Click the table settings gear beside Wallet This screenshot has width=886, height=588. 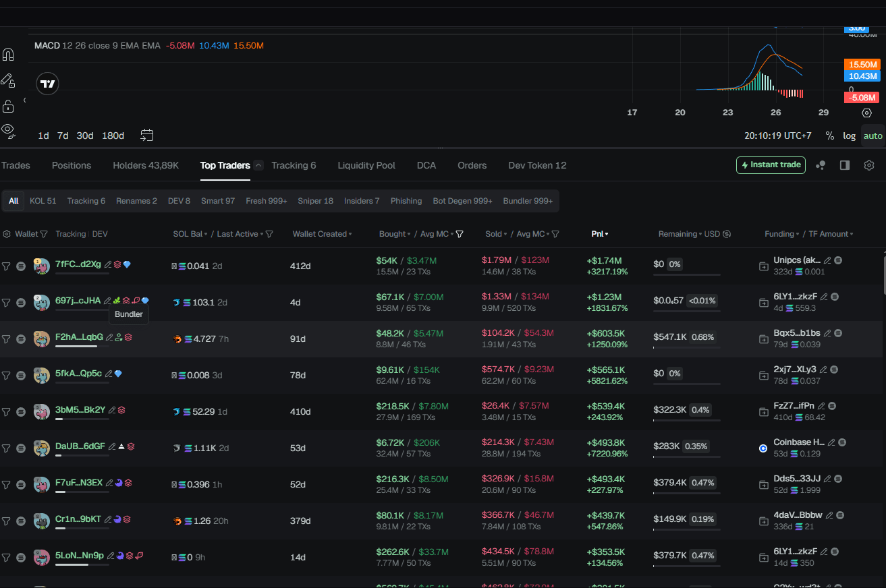(x=7, y=234)
